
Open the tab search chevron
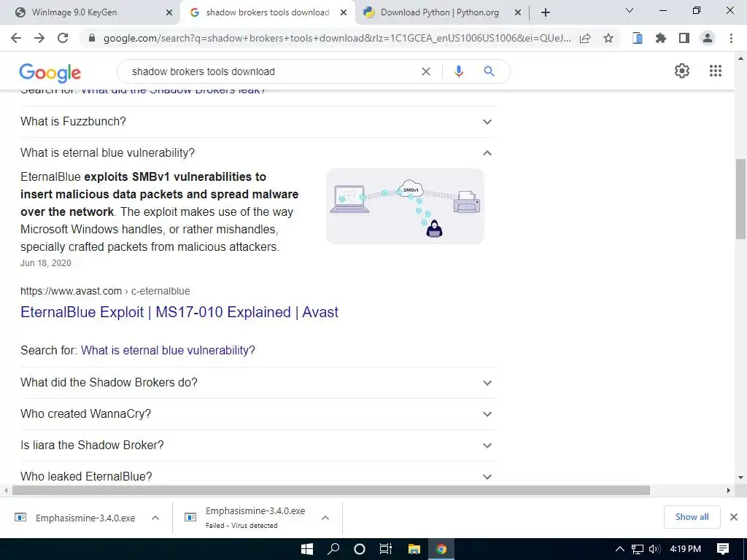[x=630, y=10]
